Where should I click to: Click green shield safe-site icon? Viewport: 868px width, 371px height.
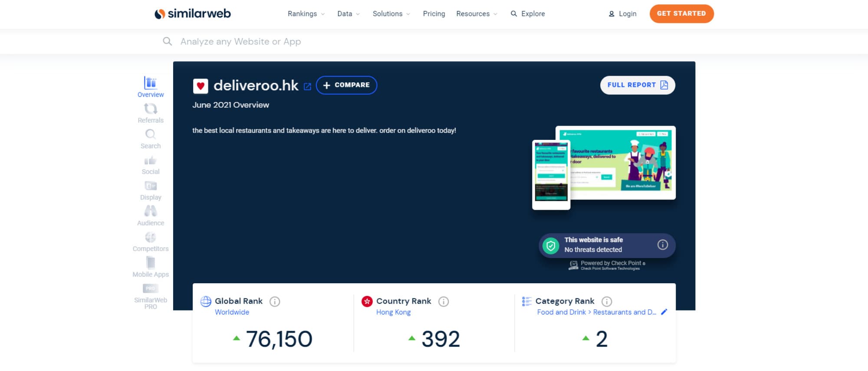click(x=551, y=246)
